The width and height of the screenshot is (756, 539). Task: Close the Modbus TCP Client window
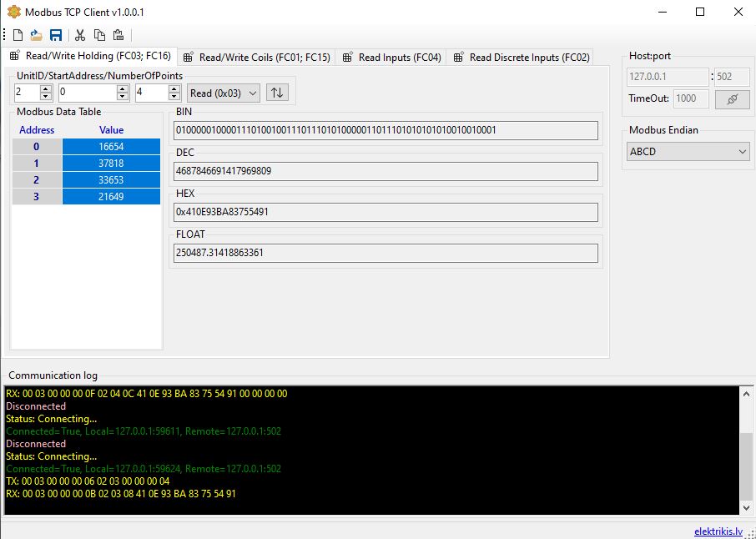point(738,12)
